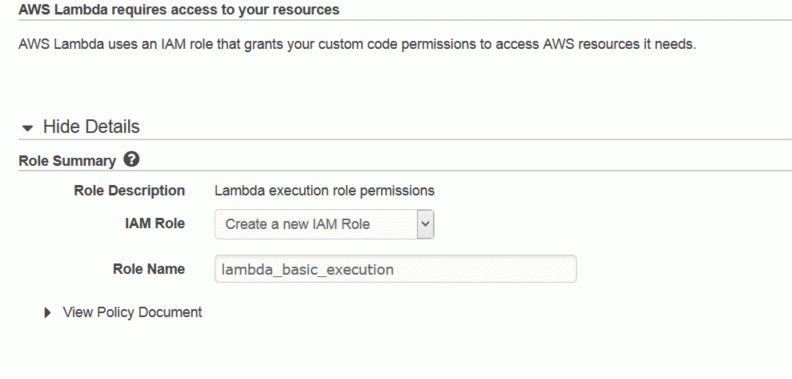The width and height of the screenshot is (792, 379).
Task: Click the Hide Details label text
Action: (x=91, y=126)
